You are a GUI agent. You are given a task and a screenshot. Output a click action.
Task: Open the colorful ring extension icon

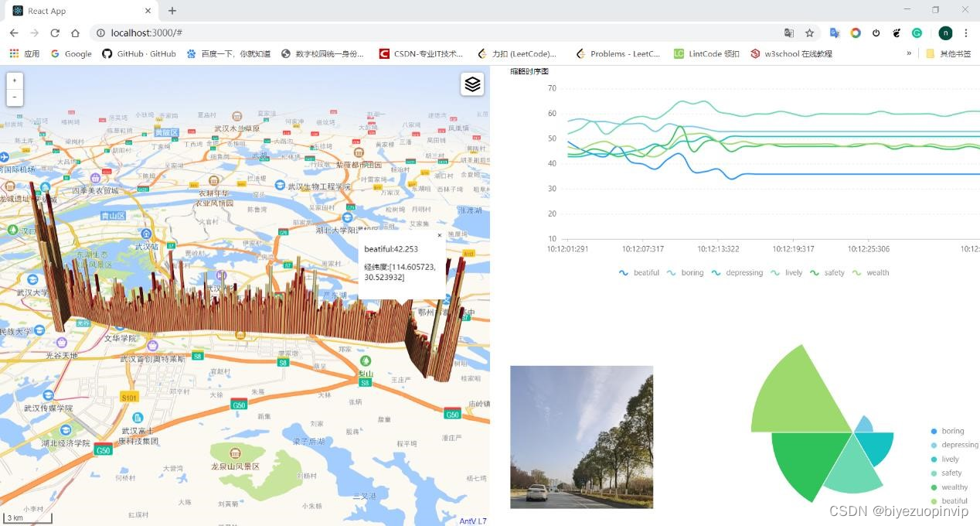point(856,33)
